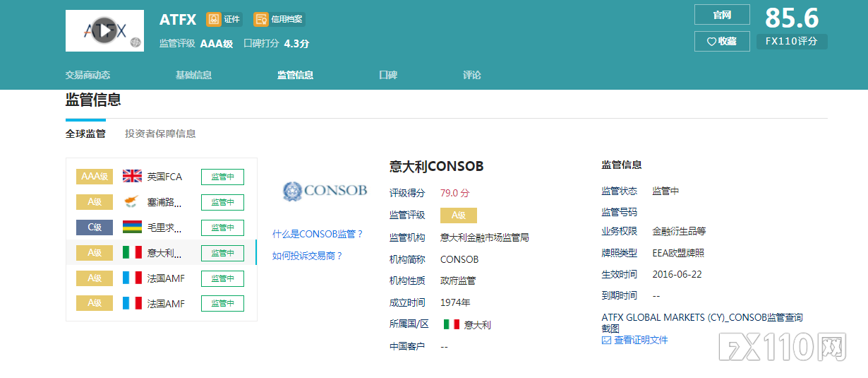The height and width of the screenshot is (378, 868).
Task: Click the 官网 button
Action: [722, 15]
